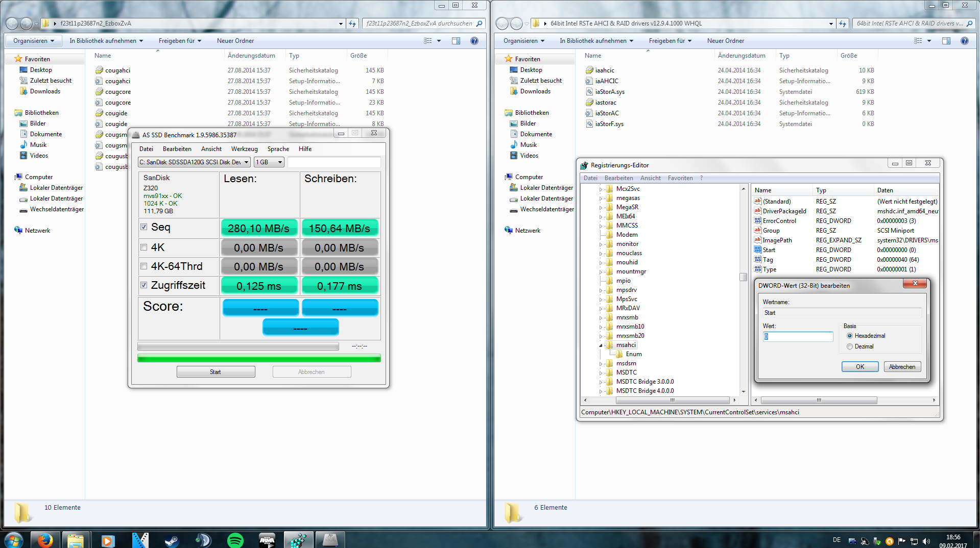This screenshot has height=548, width=980.
Task: Open Steam from the taskbar
Action: tap(172, 540)
